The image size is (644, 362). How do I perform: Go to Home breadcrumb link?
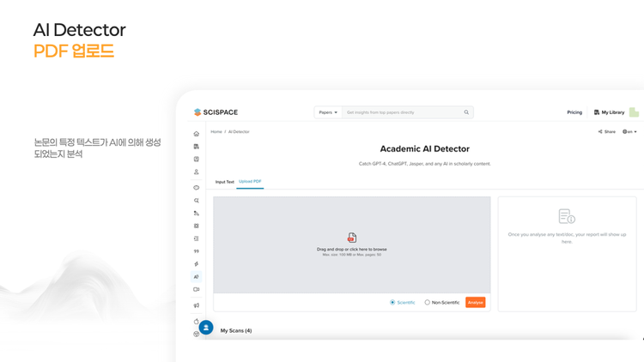216,132
